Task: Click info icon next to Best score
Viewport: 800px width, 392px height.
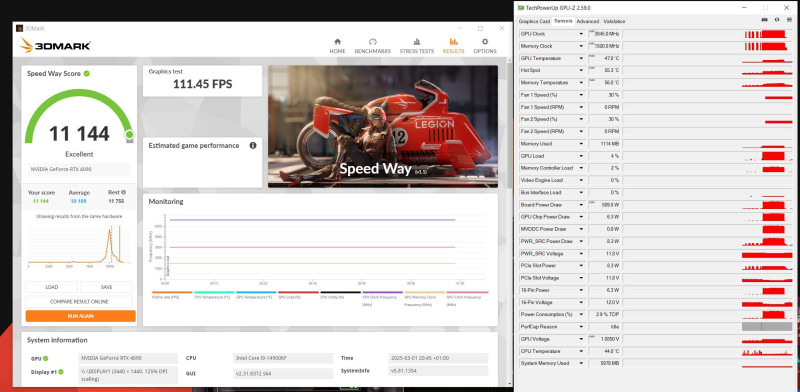Action: 123,192
